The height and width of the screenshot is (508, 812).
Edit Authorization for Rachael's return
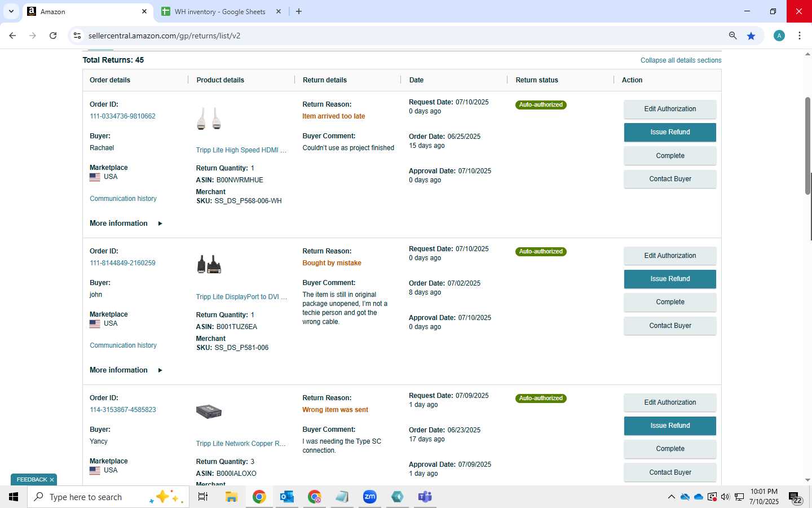tap(670, 109)
